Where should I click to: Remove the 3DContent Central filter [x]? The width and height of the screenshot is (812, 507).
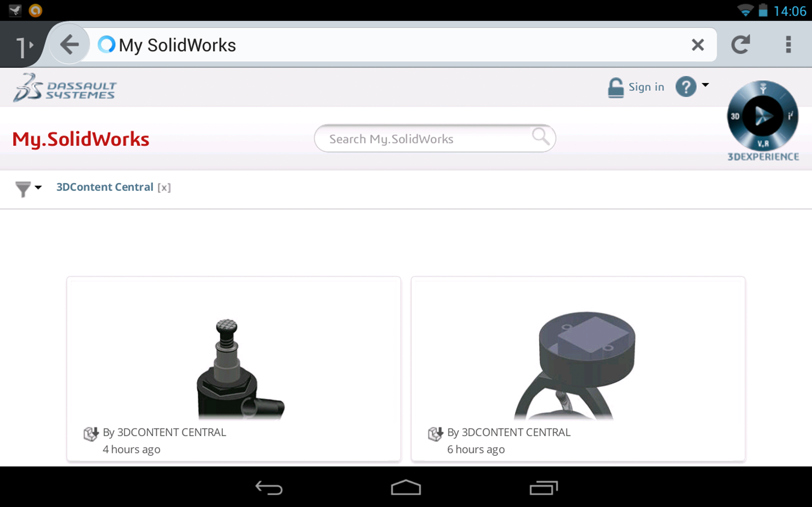[x=164, y=188]
